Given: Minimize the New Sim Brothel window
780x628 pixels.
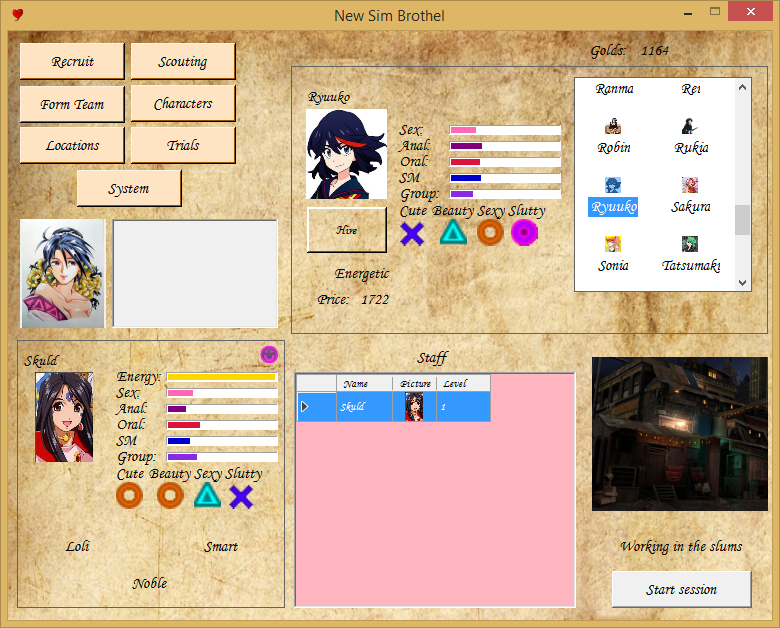Looking at the screenshot, I should click(x=688, y=13).
